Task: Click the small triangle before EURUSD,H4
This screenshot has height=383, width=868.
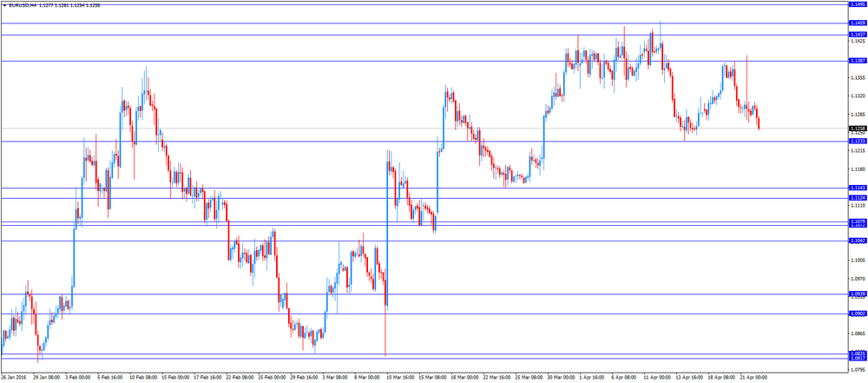Action: (x=4, y=5)
